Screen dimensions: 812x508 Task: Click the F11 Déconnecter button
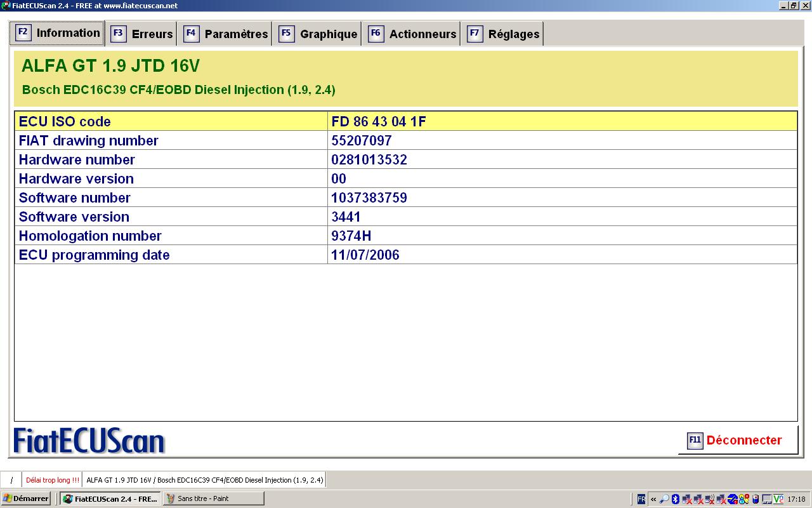tap(738, 440)
